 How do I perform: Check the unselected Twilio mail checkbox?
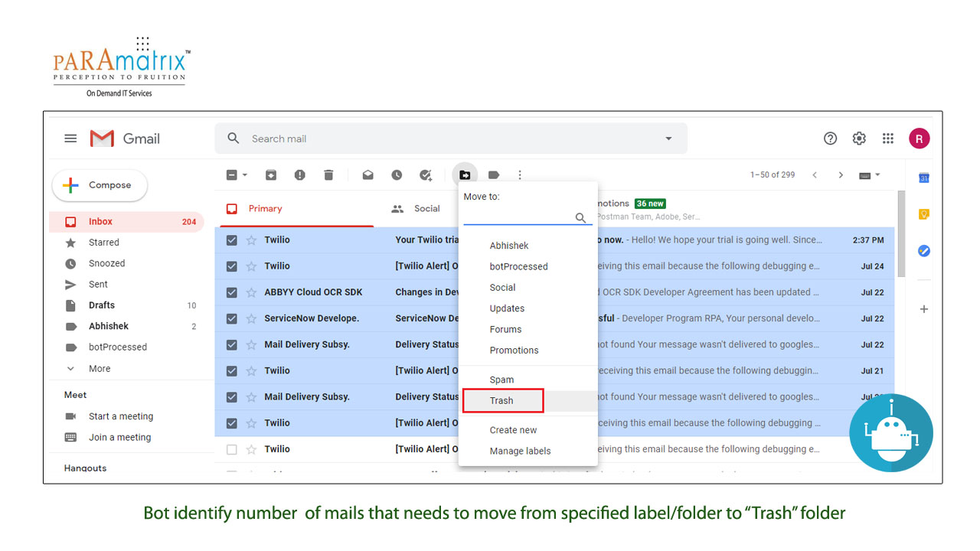click(x=232, y=449)
